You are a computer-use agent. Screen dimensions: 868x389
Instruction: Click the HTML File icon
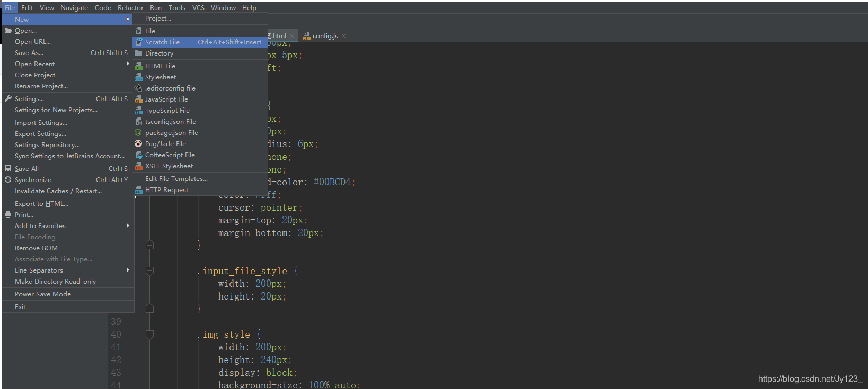click(x=138, y=66)
